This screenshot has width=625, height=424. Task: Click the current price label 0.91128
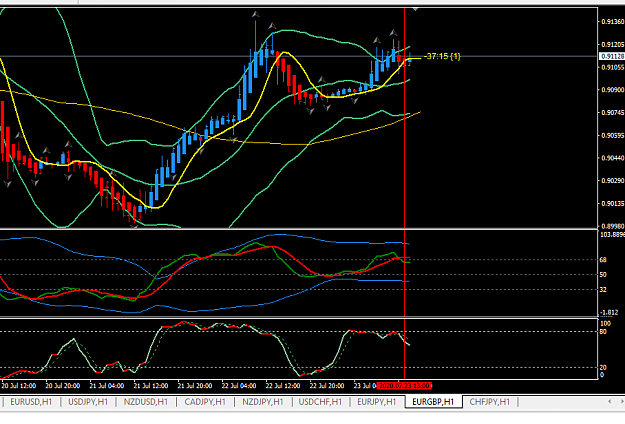tap(613, 56)
